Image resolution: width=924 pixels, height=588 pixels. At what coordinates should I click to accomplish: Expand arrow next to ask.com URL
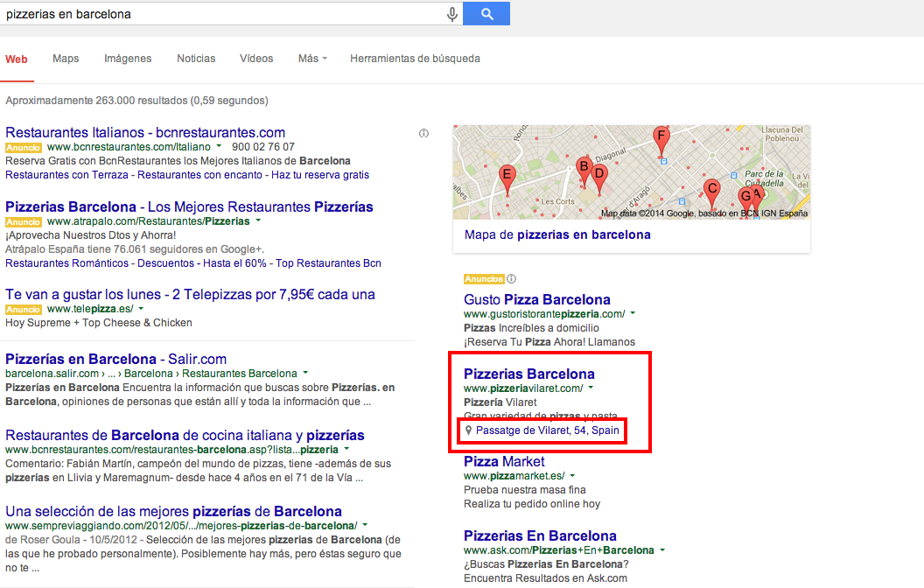point(662,549)
